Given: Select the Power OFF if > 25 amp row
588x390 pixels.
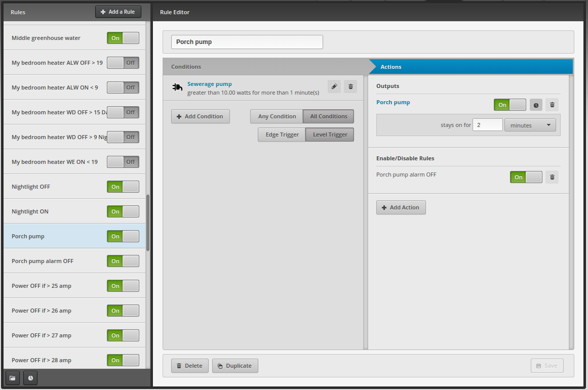Looking at the screenshot, I should point(74,286).
